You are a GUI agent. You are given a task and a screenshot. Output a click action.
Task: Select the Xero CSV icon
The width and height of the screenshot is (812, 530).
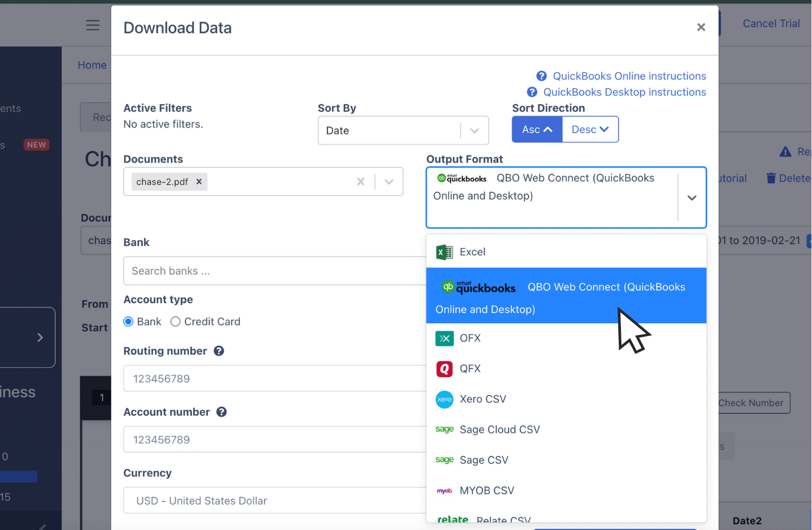click(444, 399)
